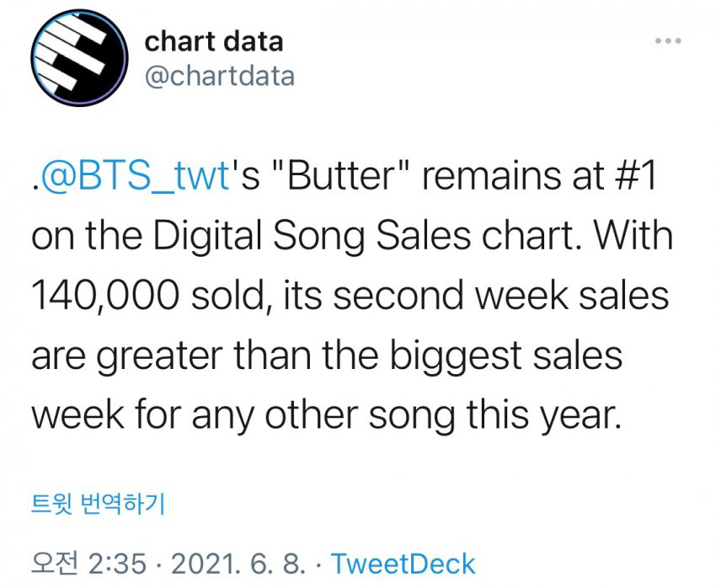Click the 트윗 번역하기 translate link
716x588 pixels.
99,504
